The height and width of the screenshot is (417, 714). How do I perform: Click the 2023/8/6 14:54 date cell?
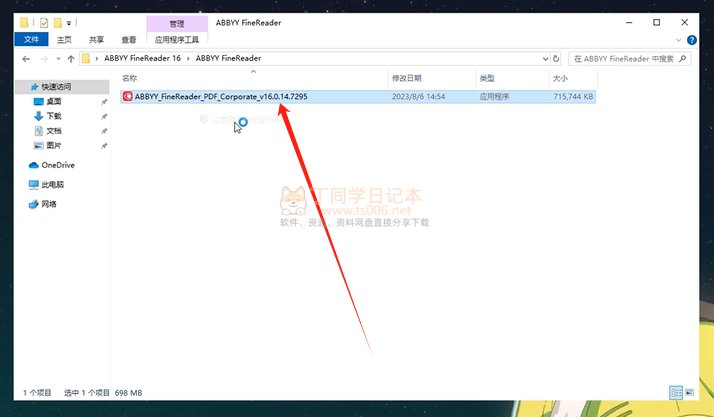pyautogui.click(x=418, y=97)
